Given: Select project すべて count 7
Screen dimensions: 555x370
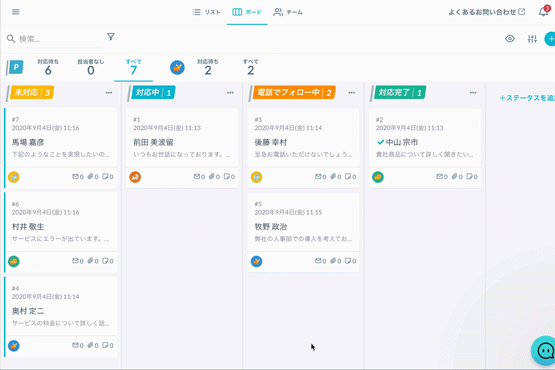Looking at the screenshot, I should (x=133, y=67).
